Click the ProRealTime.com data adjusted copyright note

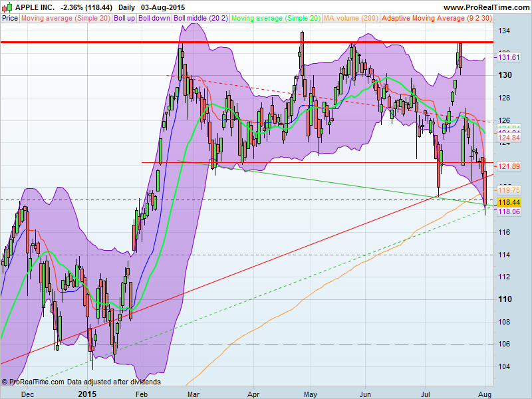click(x=80, y=382)
